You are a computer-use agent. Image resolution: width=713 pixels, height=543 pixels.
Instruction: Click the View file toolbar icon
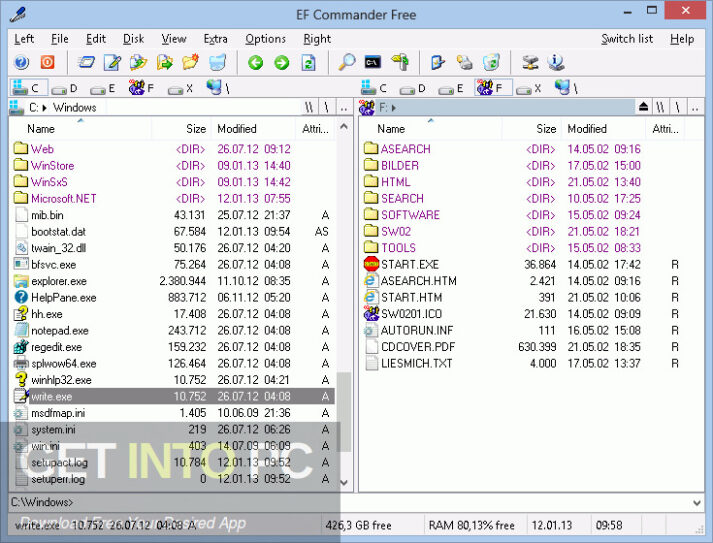(86, 62)
